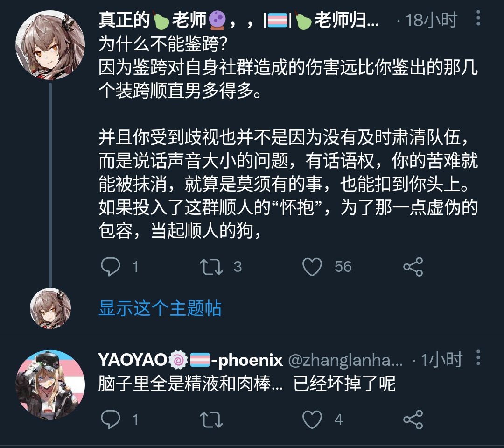
Task: Like the tweet with 4 likes
Action: pyautogui.click(x=312, y=420)
